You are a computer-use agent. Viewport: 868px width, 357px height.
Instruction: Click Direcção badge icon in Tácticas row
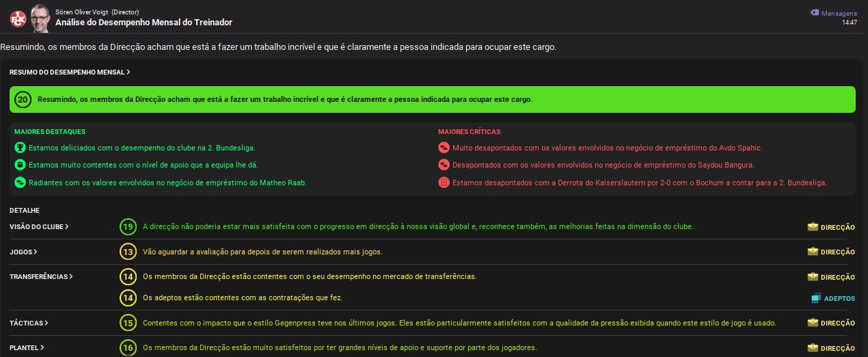[813, 323]
